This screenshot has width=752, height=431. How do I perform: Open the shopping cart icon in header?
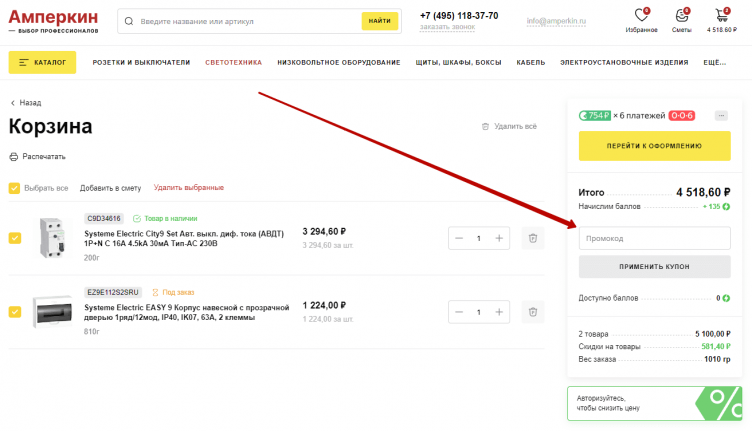point(721,16)
